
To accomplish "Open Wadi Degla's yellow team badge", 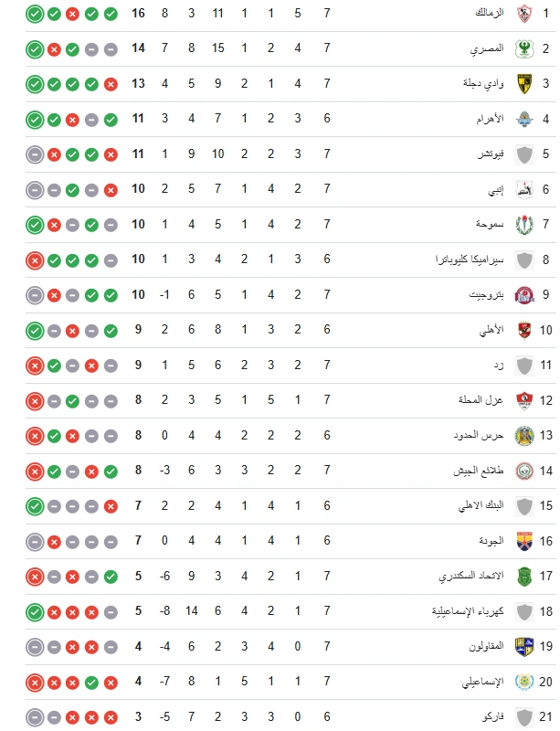I will click(524, 84).
